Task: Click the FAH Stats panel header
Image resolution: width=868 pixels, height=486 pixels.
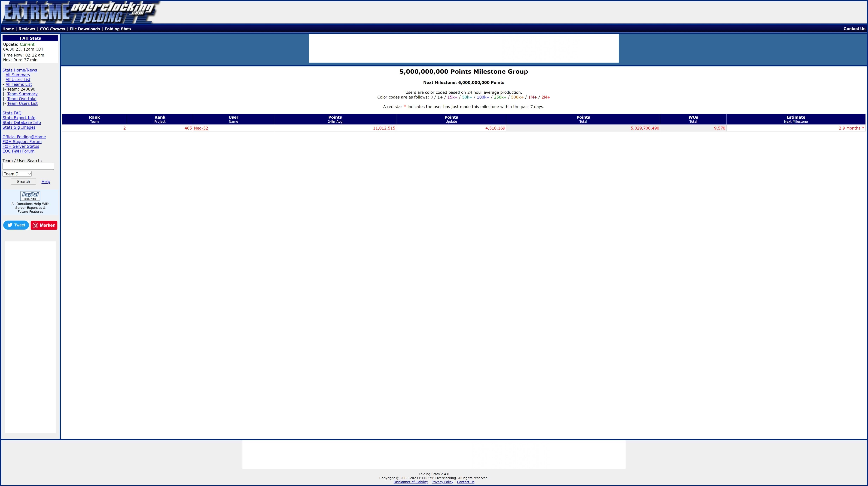Action: (30, 38)
